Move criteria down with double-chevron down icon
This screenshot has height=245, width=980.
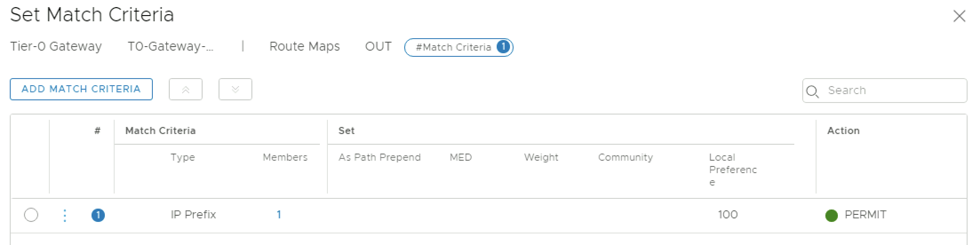point(235,90)
